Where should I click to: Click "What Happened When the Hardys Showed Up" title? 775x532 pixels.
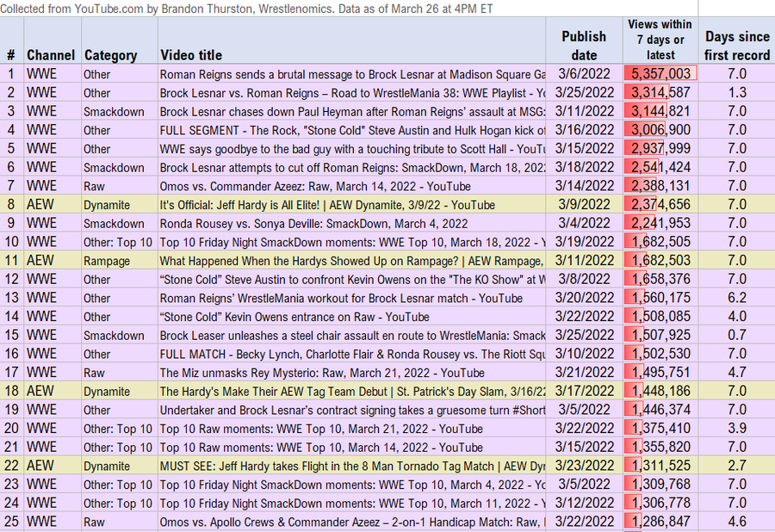click(x=352, y=261)
